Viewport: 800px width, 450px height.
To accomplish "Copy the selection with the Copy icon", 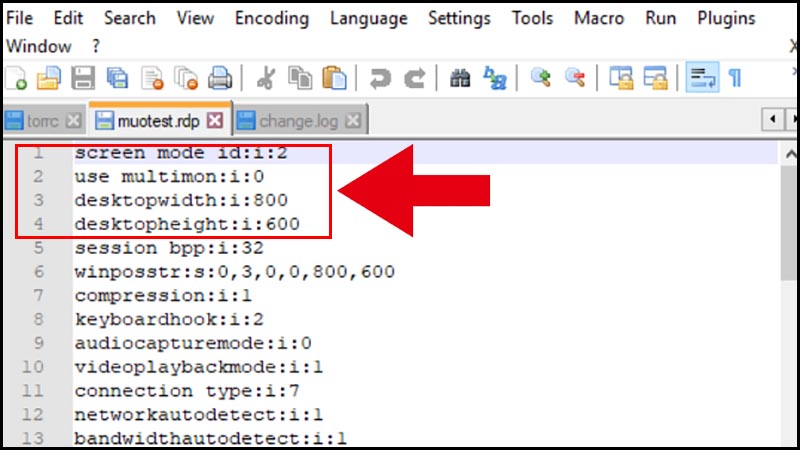I will coord(300,79).
